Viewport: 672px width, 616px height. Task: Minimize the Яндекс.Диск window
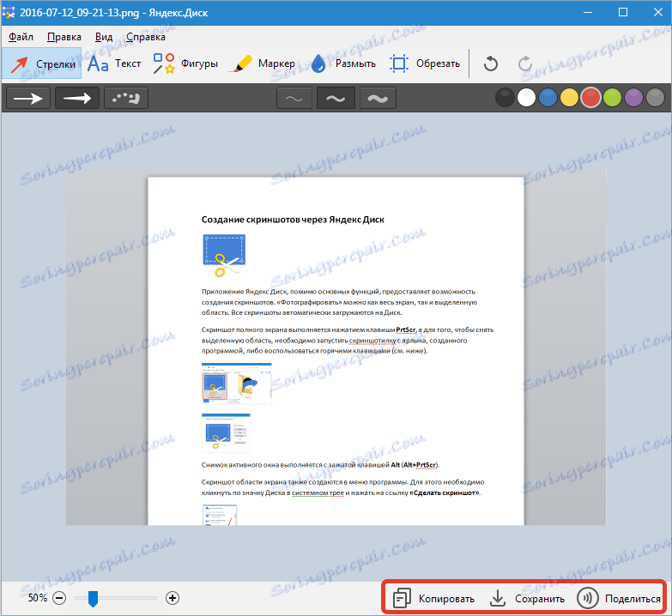(x=588, y=12)
